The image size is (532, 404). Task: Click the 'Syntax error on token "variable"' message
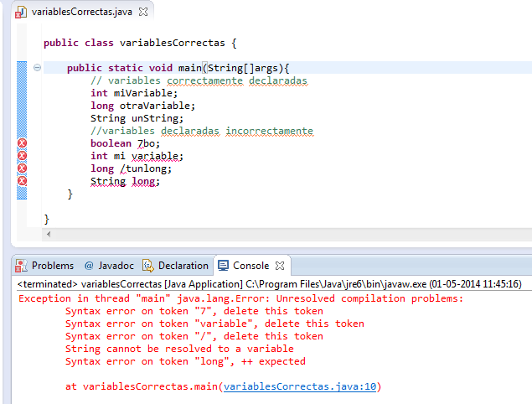[214, 324]
